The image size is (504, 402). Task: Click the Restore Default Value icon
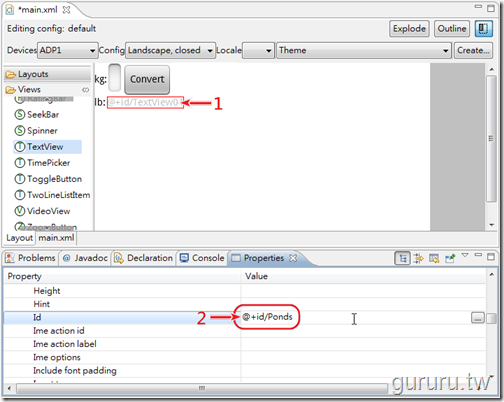pyautogui.click(x=434, y=258)
